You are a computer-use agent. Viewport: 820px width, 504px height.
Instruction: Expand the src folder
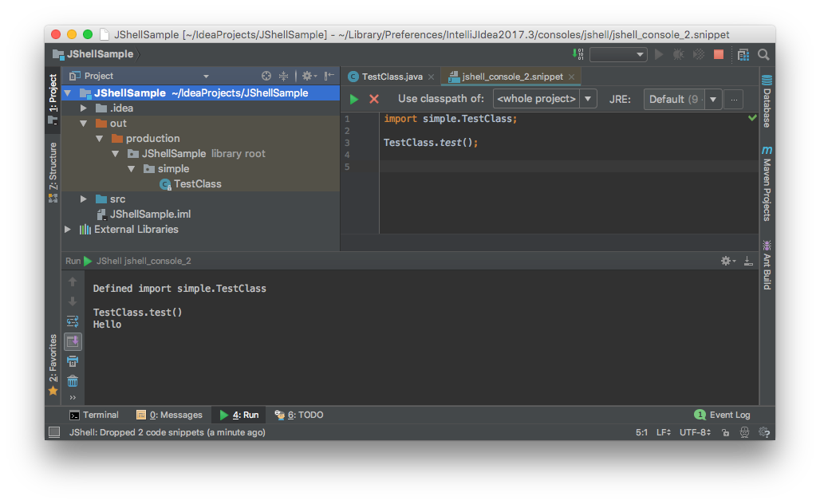coord(84,199)
